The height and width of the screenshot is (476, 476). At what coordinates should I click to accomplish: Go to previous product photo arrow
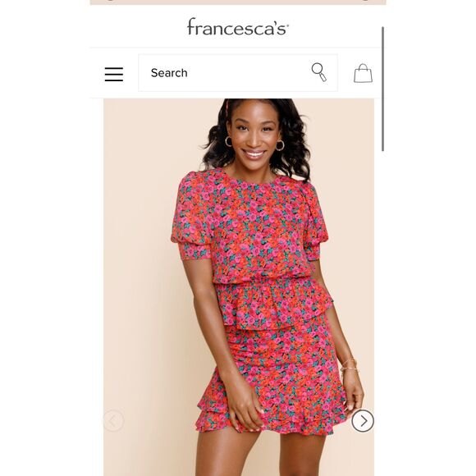tap(113, 421)
